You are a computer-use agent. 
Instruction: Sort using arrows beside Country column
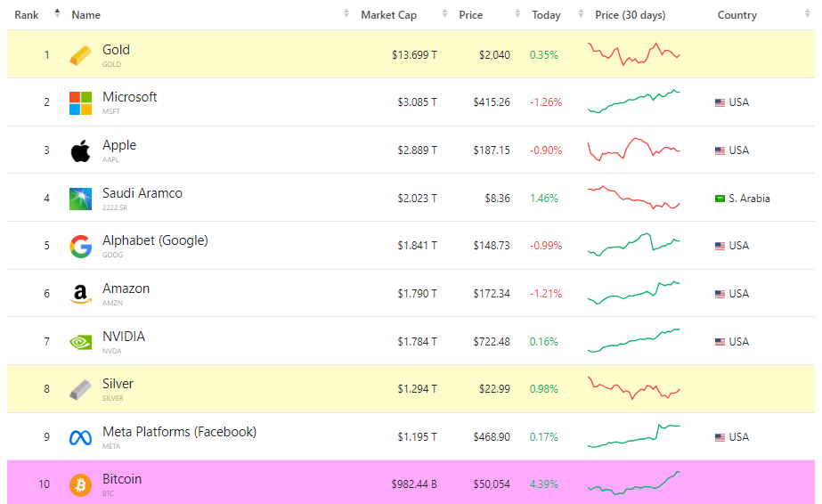tap(808, 13)
